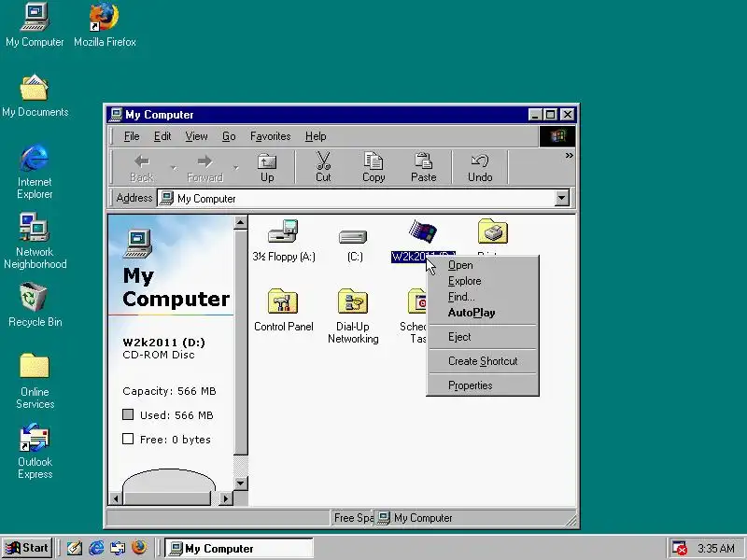Click the Copy toolbar button
Image resolution: width=747 pixels, height=560 pixels.
pos(373,168)
